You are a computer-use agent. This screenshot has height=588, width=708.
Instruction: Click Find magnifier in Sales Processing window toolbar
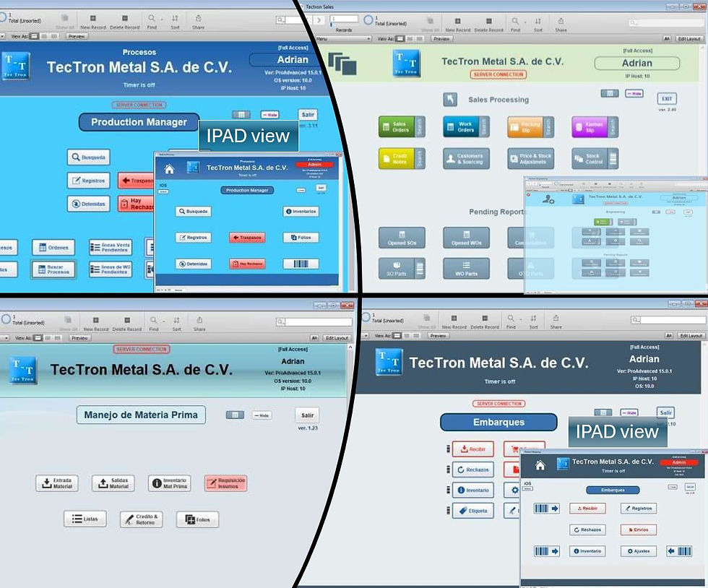[514, 21]
